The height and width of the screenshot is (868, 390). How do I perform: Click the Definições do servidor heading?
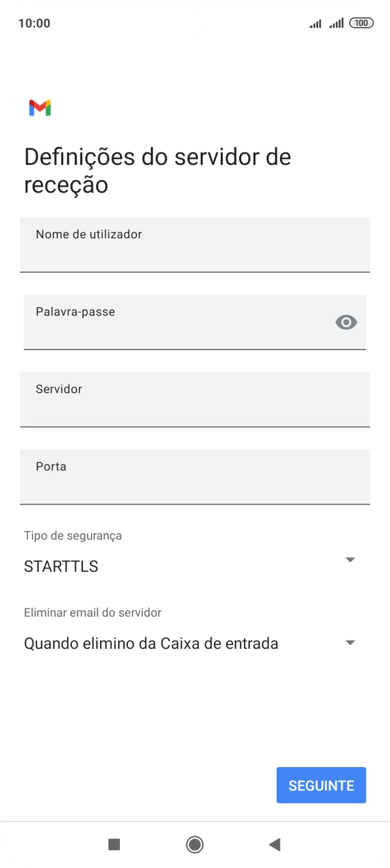[157, 170]
